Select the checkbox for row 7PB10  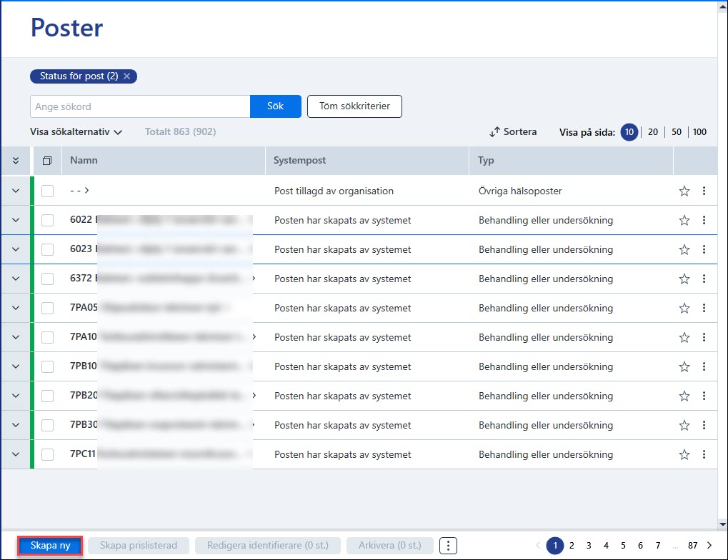click(47, 366)
